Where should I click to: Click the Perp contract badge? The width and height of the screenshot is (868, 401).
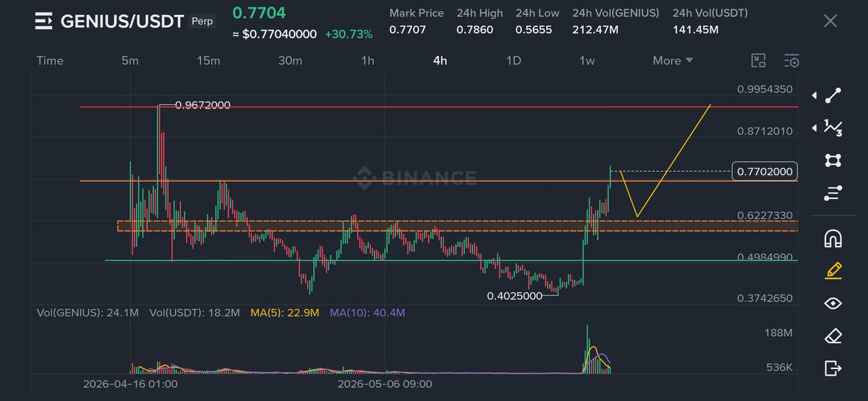pos(203,22)
